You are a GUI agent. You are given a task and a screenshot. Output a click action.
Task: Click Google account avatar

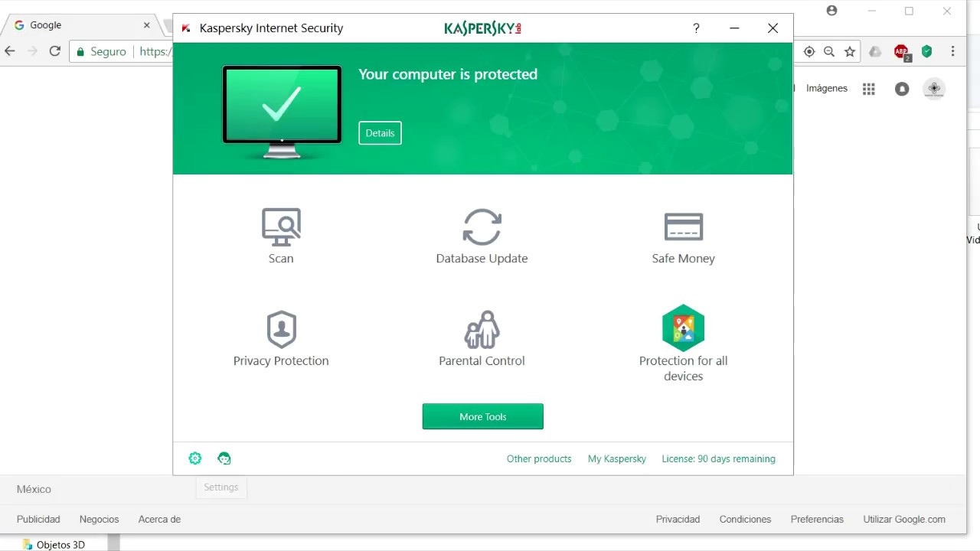click(x=934, y=89)
